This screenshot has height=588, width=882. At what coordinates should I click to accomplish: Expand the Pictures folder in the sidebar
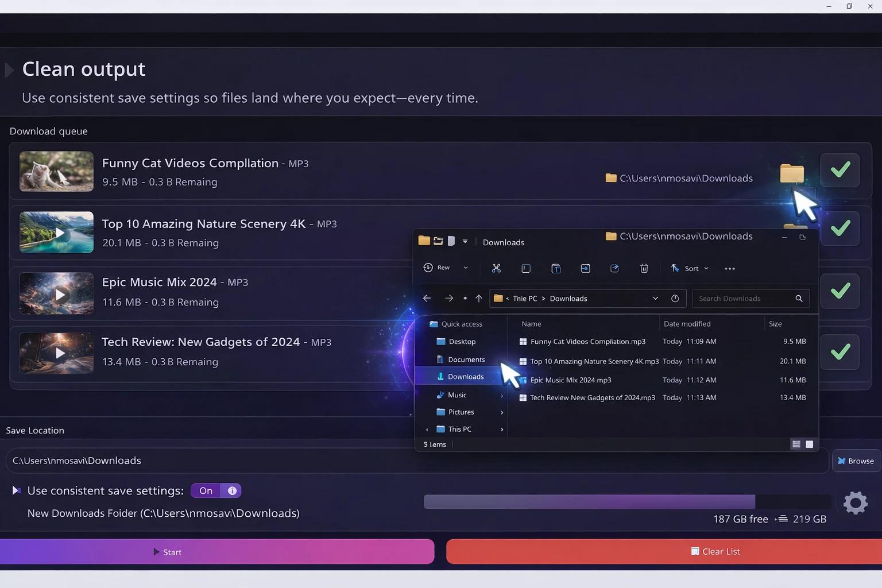click(x=502, y=412)
